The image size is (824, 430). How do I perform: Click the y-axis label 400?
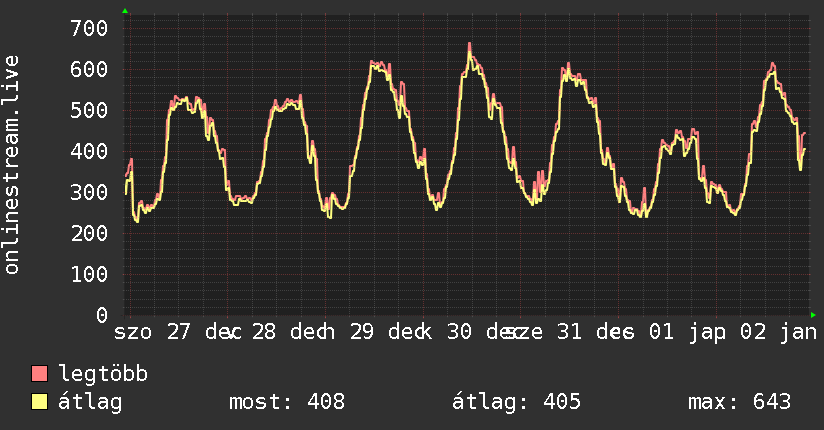coord(89,151)
